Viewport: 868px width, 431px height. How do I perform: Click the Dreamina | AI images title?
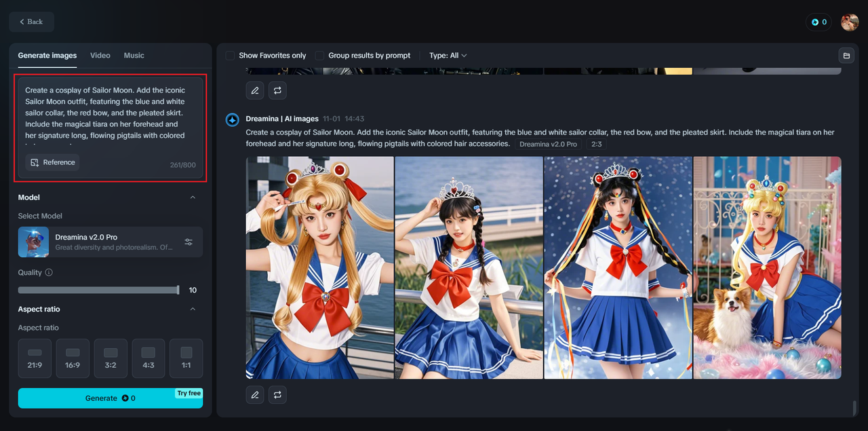[282, 119]
